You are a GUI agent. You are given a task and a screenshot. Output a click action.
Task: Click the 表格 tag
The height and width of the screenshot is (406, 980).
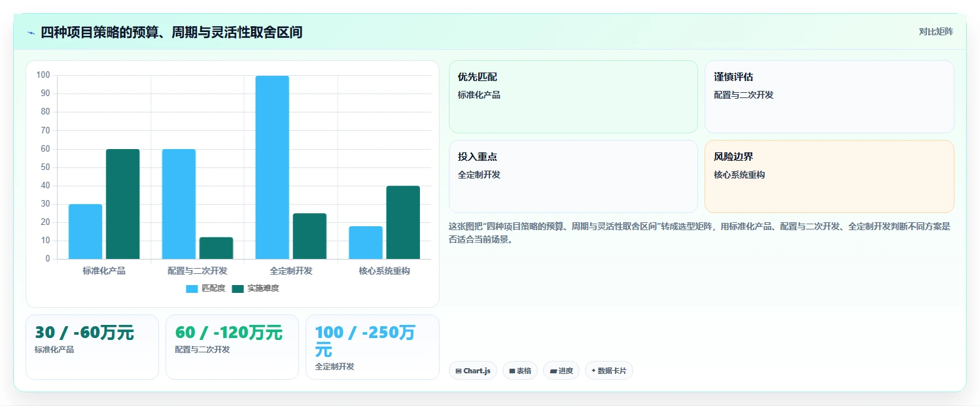tap(520, 371)
